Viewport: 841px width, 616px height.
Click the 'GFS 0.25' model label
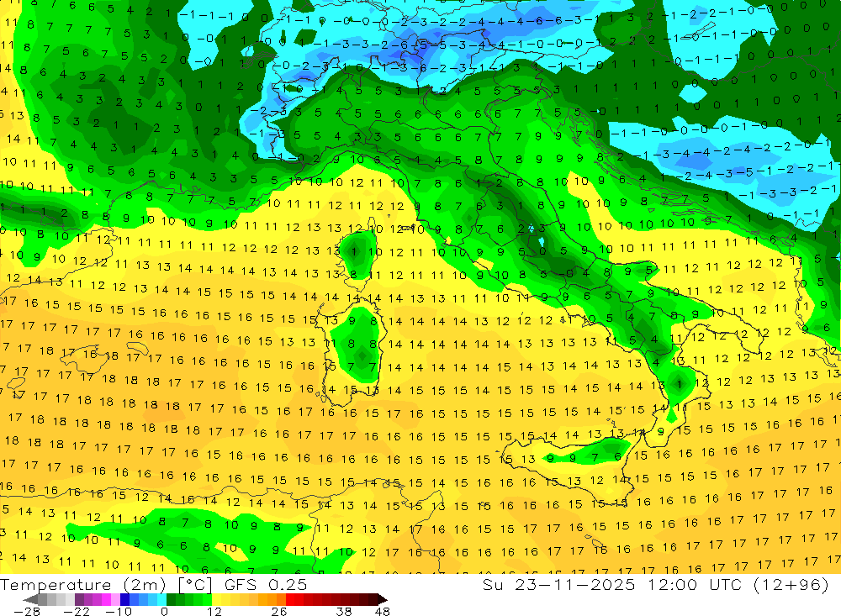[266, 585]
